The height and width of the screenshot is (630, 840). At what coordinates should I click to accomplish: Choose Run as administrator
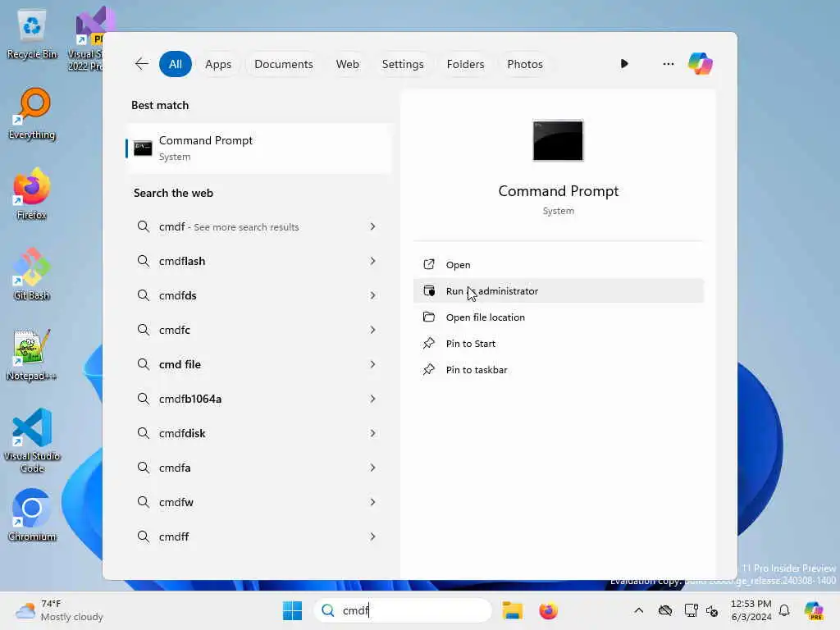pos(558,291)
